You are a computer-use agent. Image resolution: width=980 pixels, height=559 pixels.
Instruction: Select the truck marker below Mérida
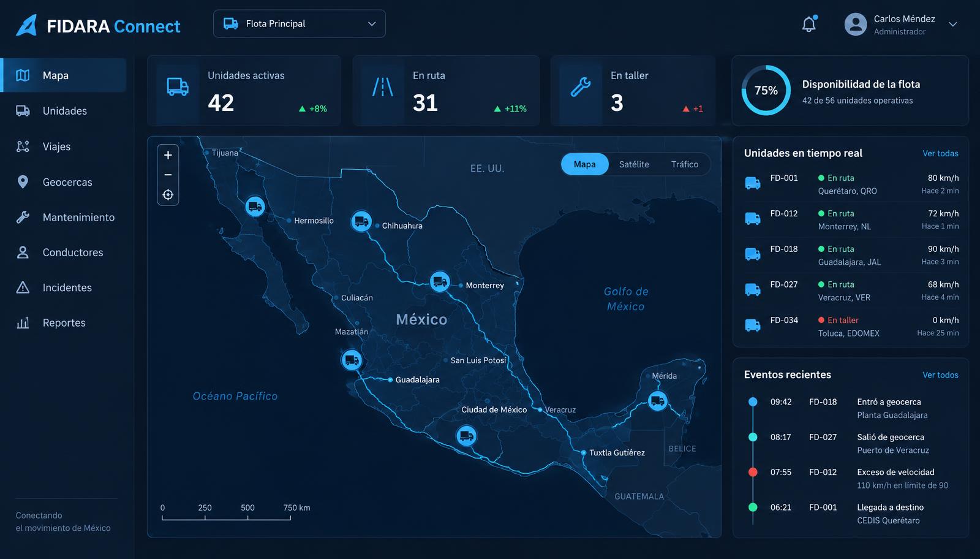(x=658, y=401)
